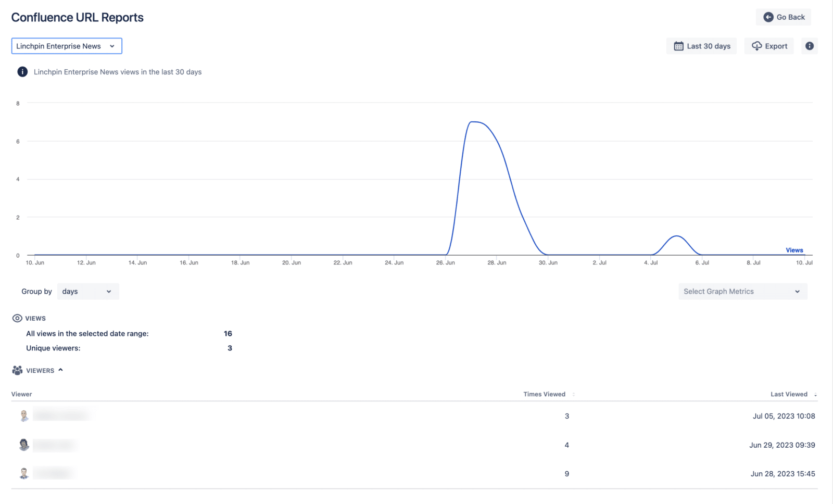Image resolution: width=833 pixels, height=504 pixels.
Task: Click the calendar icon in Last 30 days
Action: (678, 46)
